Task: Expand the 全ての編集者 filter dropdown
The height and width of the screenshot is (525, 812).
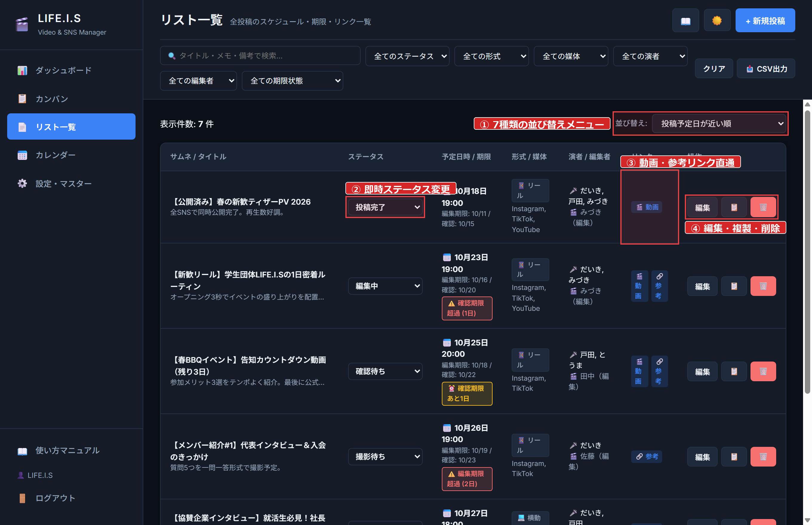Action: [x=198, y=81]
